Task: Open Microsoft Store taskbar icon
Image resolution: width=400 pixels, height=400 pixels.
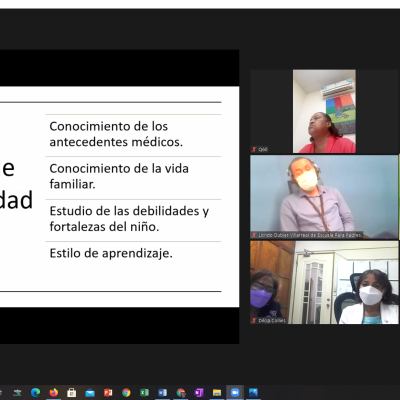Action: coord(72,392)
